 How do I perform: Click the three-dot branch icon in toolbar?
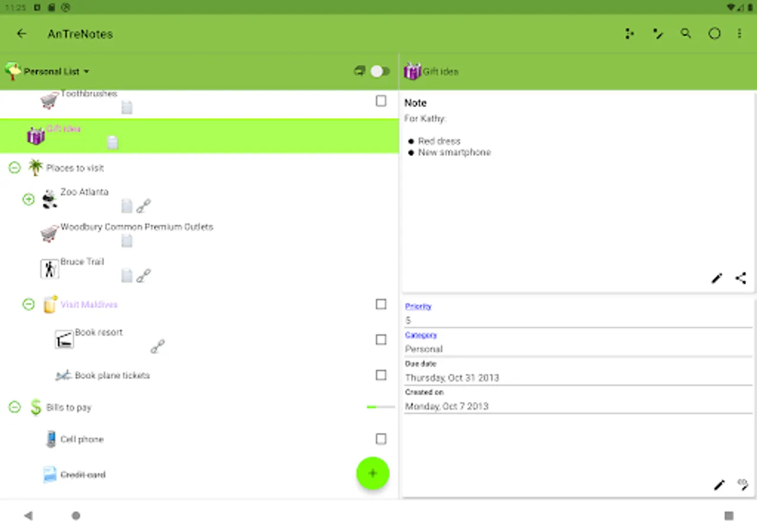[629, 34]
